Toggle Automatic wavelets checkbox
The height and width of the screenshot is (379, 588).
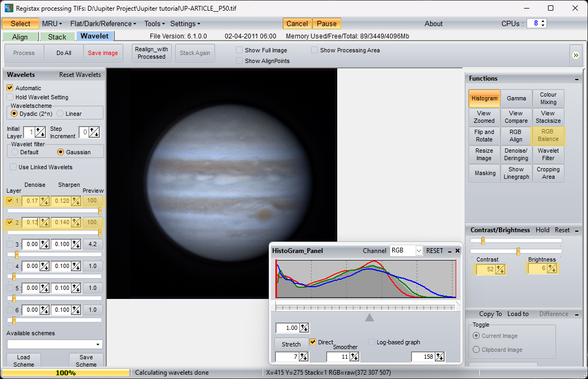click(x=10, y=88)
